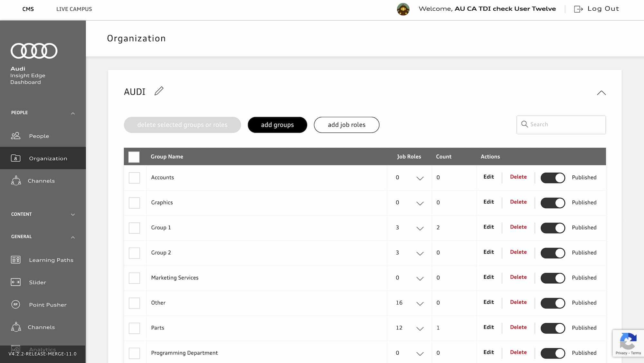Tick the select-all header checkbox
Viewport: 644px width, 363px height.
coord(134,157)
